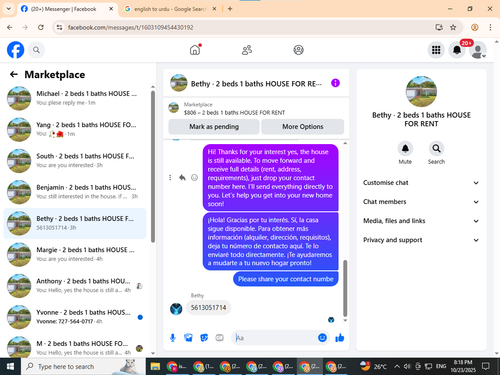Image resolution: width=500 pixels, height=375 pixels.
Task: Open the Groups icon in top bar
Action: coord(298,50)
